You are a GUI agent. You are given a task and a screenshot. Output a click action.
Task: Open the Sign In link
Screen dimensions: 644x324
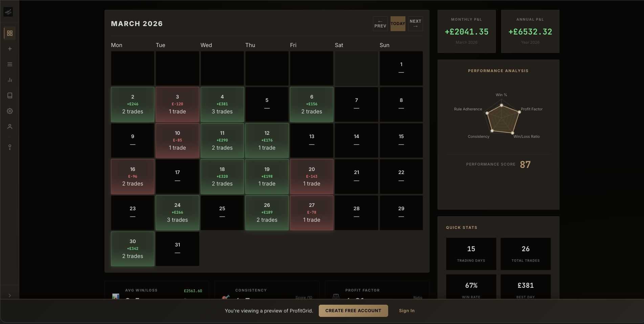coord(407,310)
